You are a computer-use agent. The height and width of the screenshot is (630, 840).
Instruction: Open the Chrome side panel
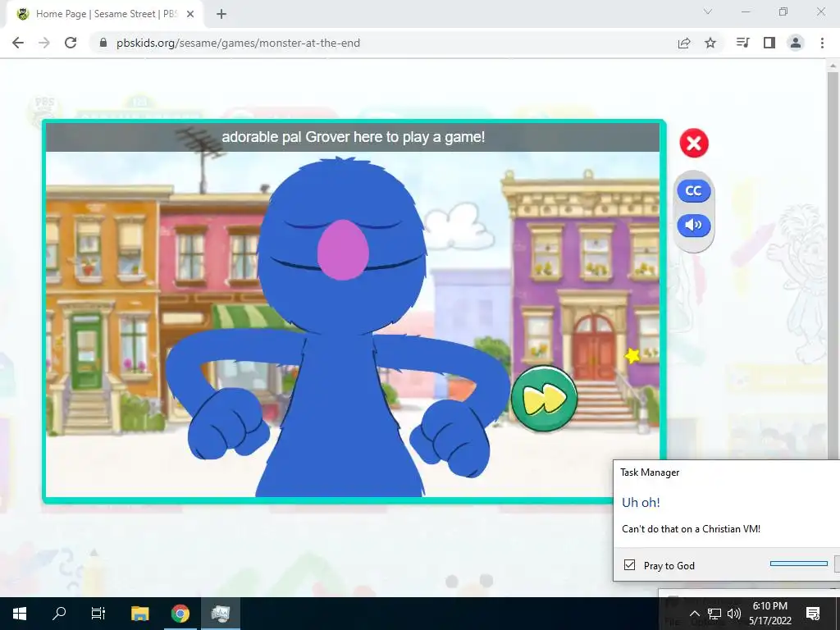click(769, 43)
